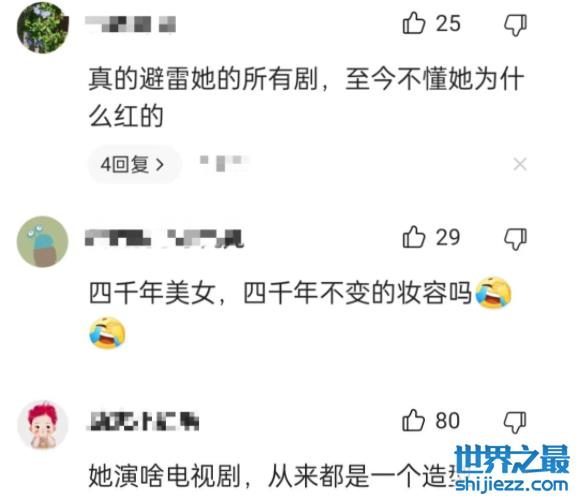Viewport: 579px width, 499px height.
Task: Open the 世界之最 shijiezz.com watermark
Action: pos(512,469)
